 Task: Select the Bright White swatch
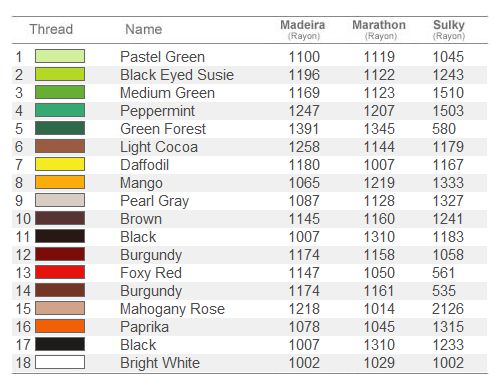click(x=60, y=362)
